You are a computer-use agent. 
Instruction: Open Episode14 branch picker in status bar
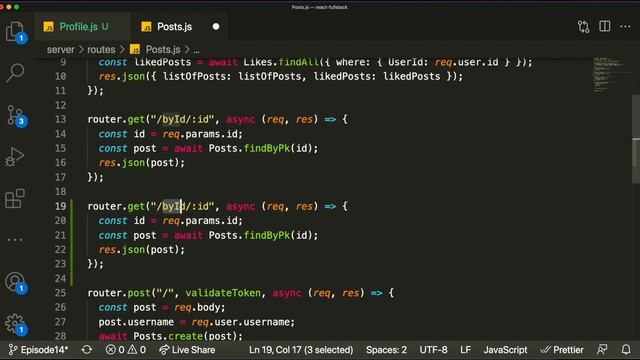[x=38, y=350]
